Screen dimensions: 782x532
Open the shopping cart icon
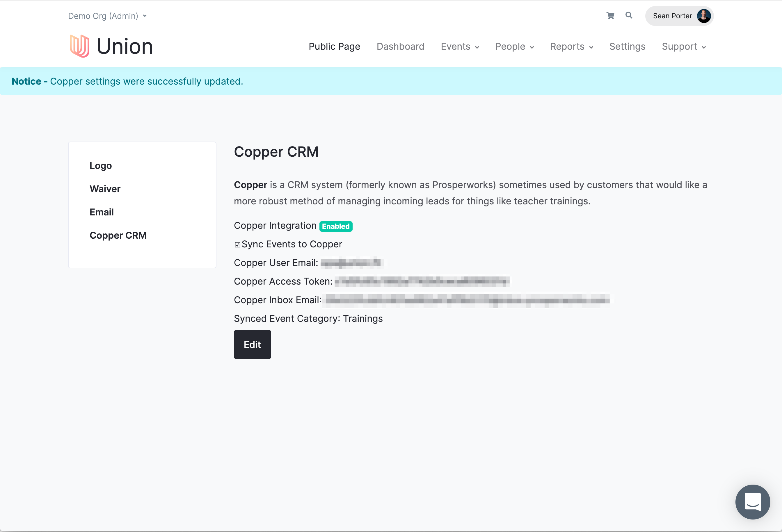coord(610,15)
